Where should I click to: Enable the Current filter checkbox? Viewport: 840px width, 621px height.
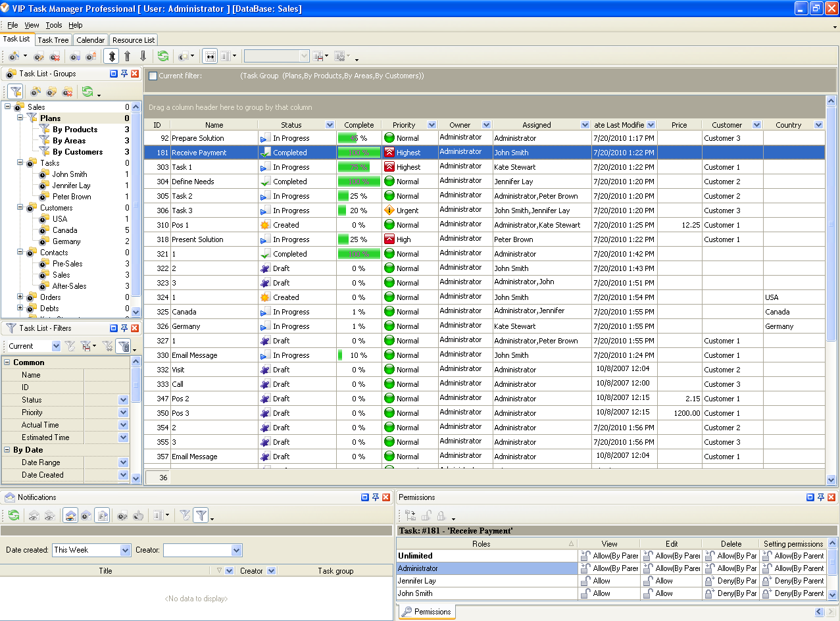pos(153,76)
